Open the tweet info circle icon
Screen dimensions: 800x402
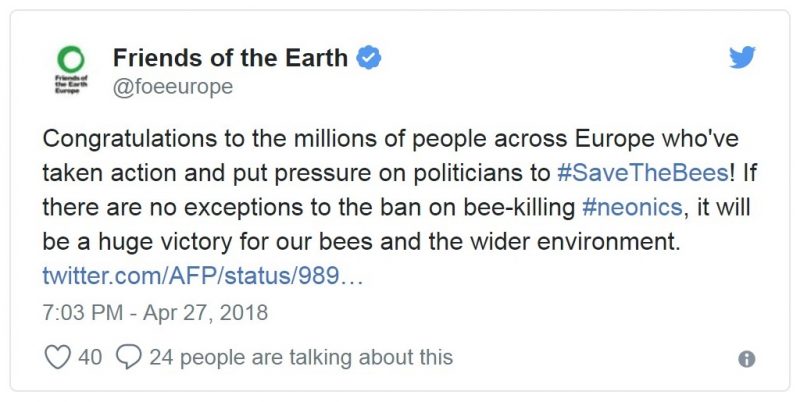(x=746, y=359)
